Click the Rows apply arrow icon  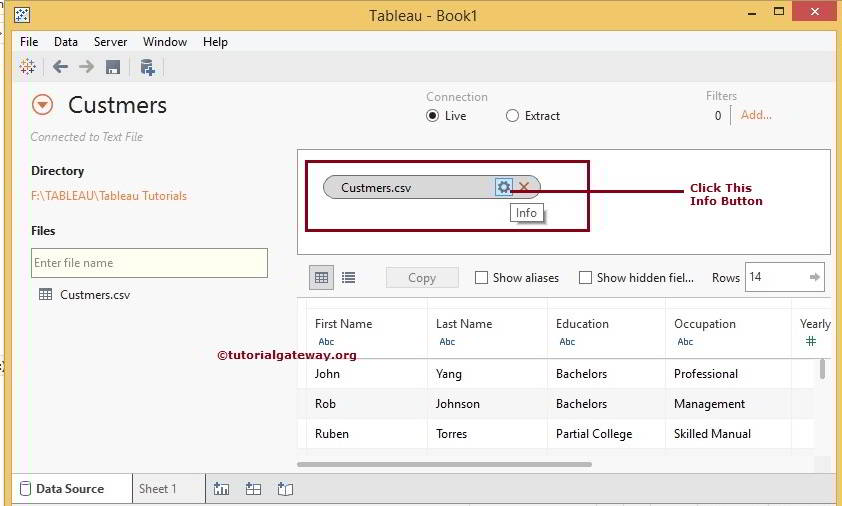point(815,277)
